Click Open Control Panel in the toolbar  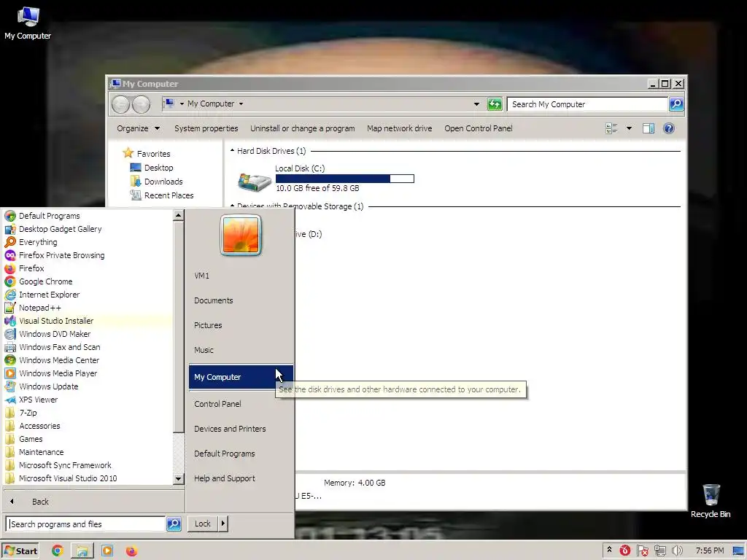pyautogui.click(x=479, y=128)
